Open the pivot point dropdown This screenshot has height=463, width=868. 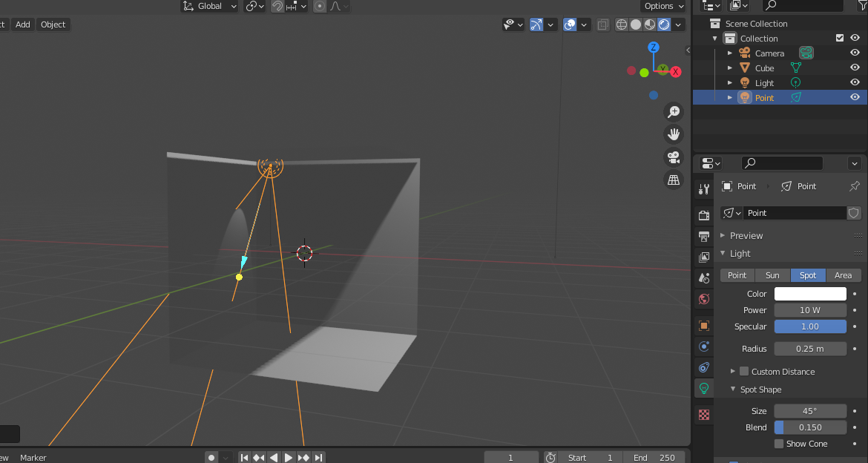click(255, 6)
